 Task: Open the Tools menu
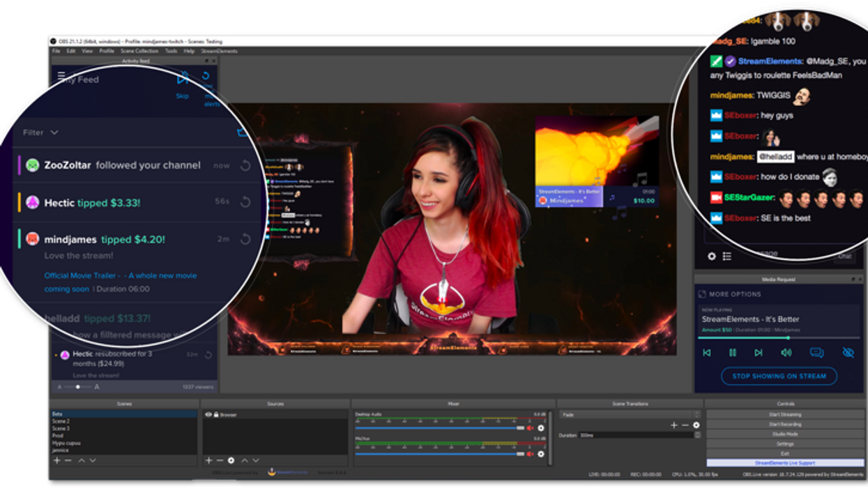tap(171, 52)
